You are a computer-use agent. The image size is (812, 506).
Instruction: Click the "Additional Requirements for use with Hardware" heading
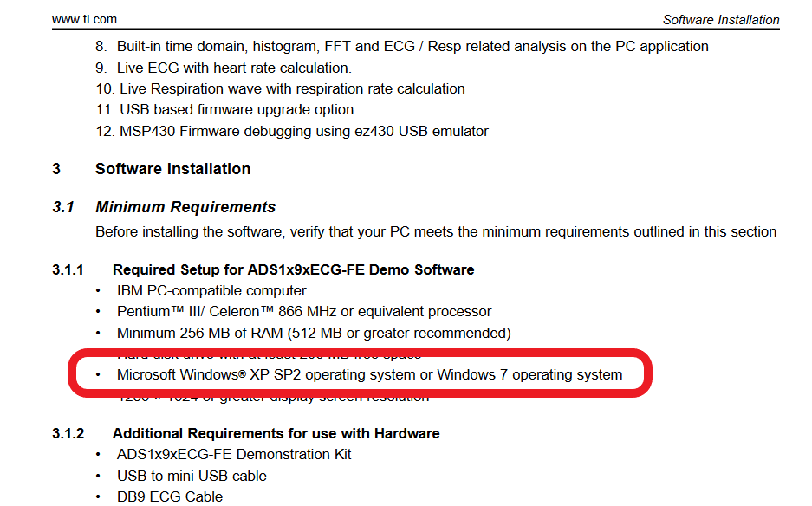point(276,433)
